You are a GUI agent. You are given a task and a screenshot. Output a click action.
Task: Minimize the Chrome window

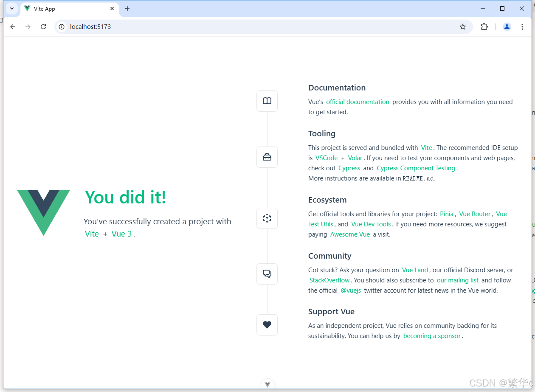(x=483, y=8)
